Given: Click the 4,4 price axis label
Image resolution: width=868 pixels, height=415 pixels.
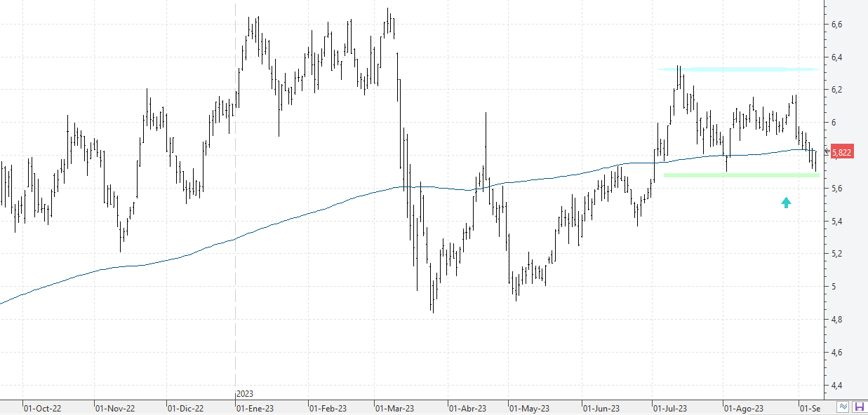Looking at the screenshot, I should [x=836, y=386].
